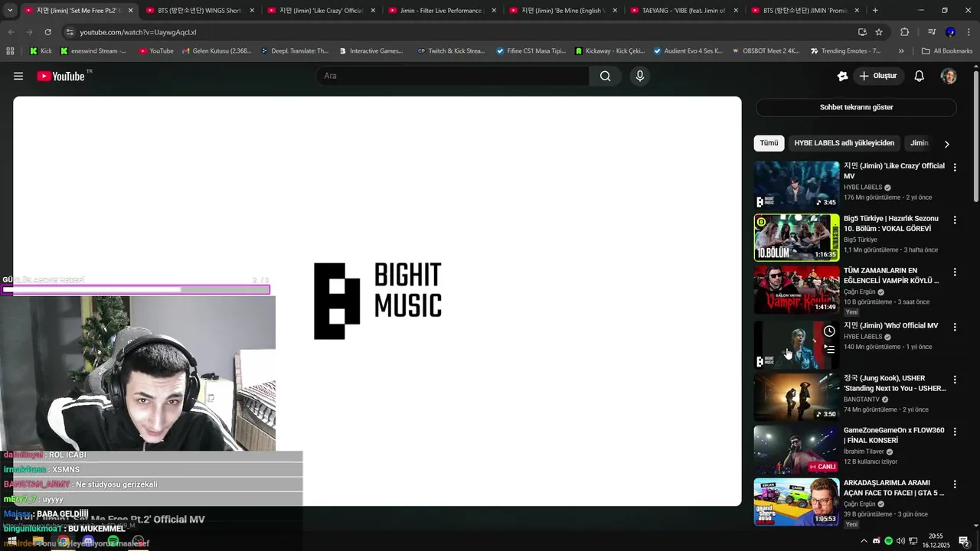Open the Big5 Türkiye 10. Bölüm thumbnail

(x=796, y=237)
